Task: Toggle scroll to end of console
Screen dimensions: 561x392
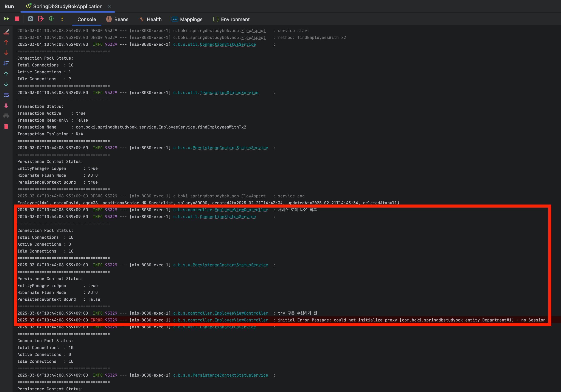Action: (6, 106)
